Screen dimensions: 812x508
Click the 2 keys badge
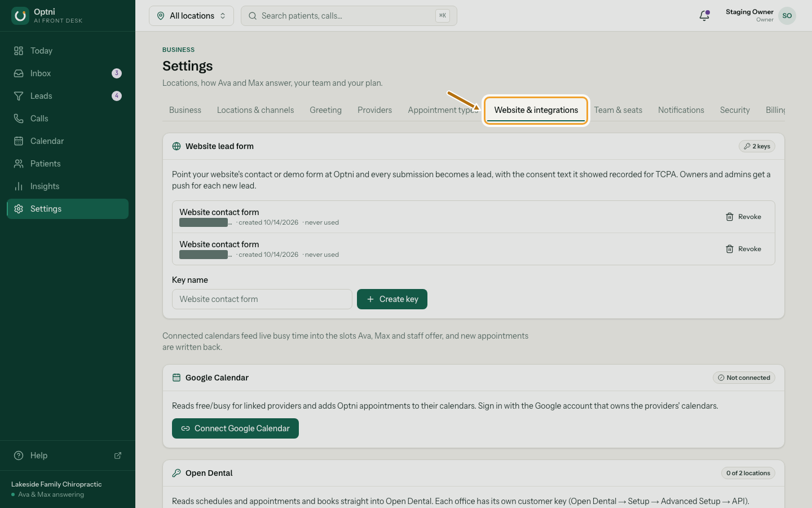pos(757,146)
